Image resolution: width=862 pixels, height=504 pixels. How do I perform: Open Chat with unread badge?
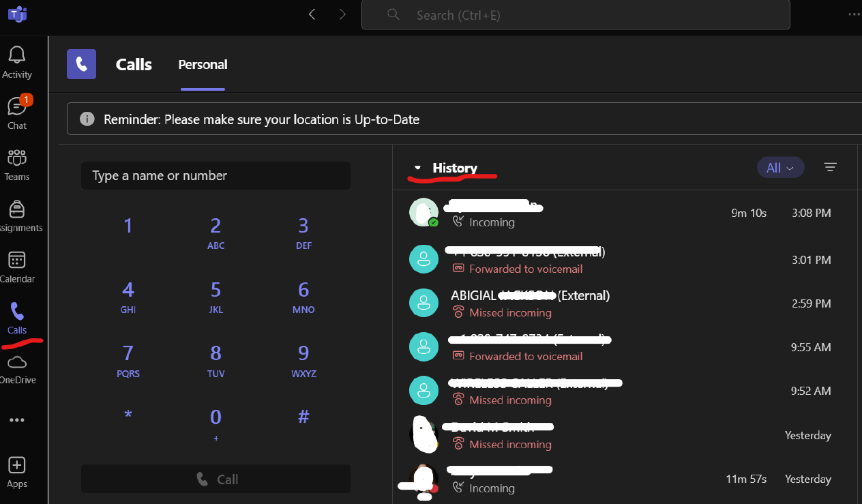coord(17,113)
